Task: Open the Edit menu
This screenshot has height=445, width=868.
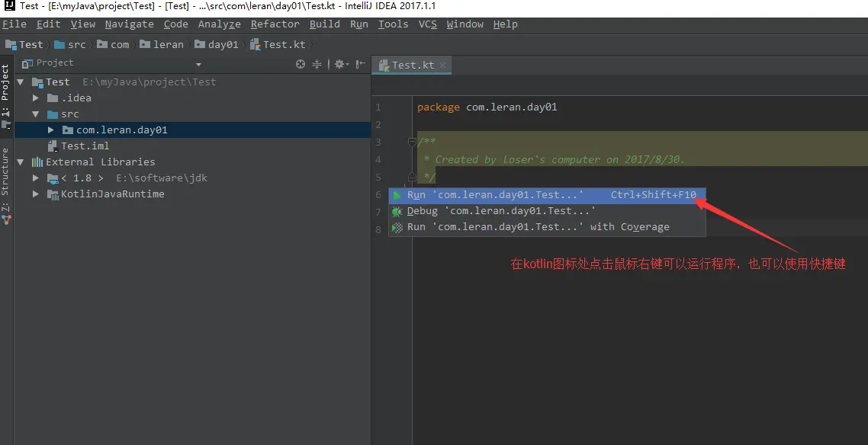Action: click(49, 24)
